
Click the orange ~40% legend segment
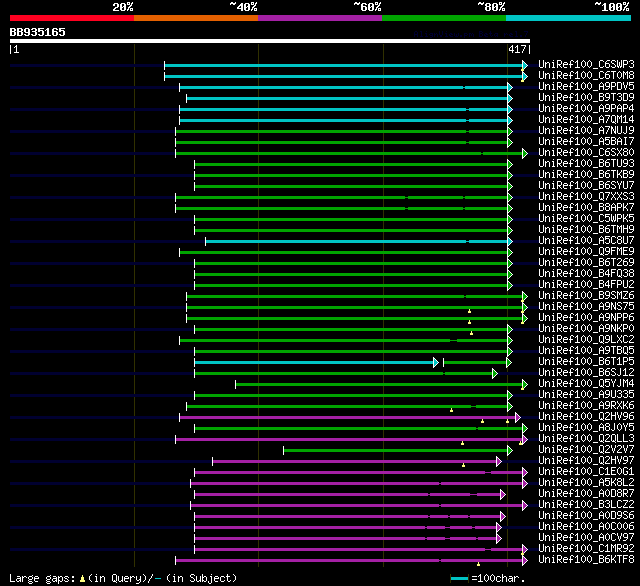[196, 18]
